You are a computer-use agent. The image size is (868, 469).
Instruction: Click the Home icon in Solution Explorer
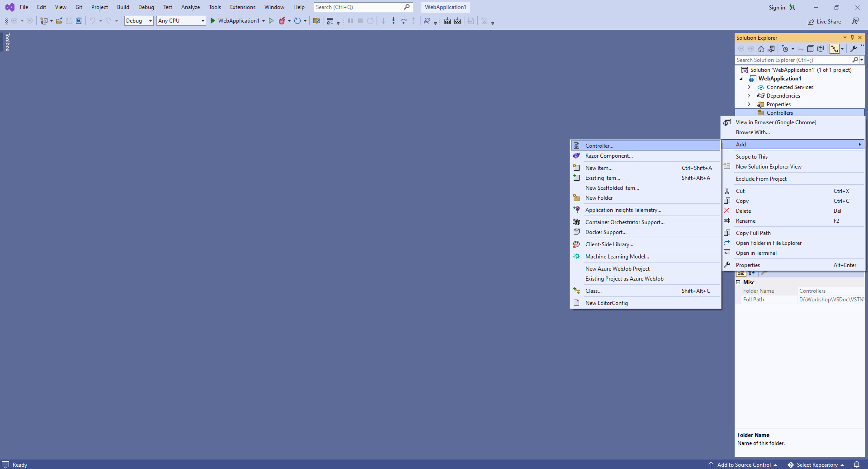coord(761,49)
